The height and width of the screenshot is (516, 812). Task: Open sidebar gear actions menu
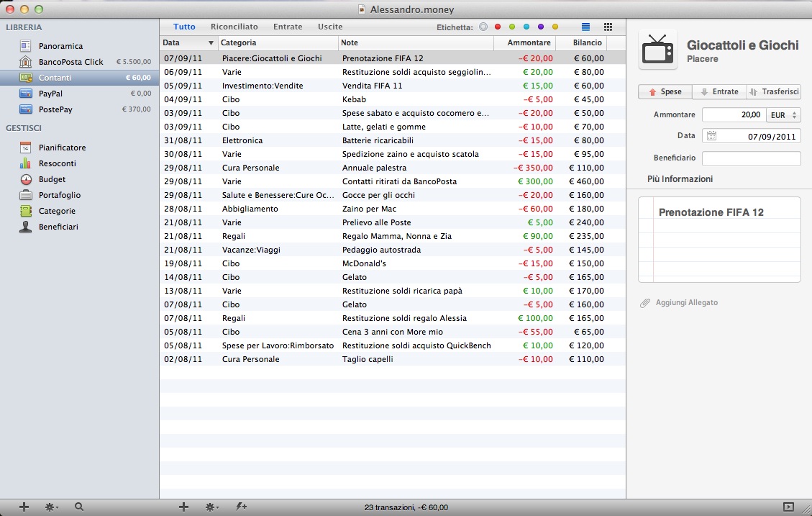[51, 507]
